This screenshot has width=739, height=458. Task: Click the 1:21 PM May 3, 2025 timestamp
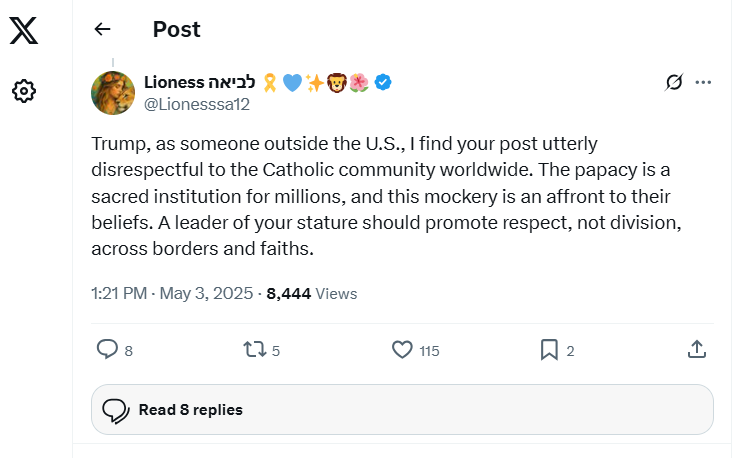click(172, 294)
